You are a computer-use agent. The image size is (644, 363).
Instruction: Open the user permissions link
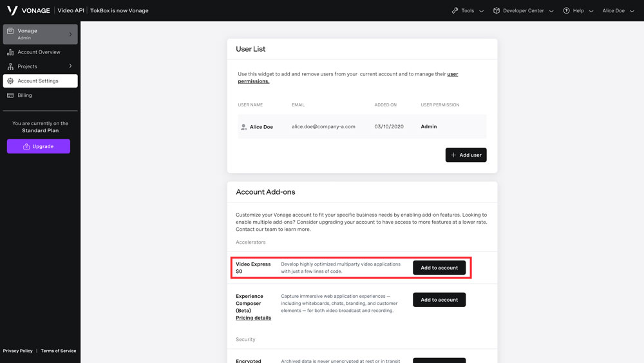[x=453, y=74]
